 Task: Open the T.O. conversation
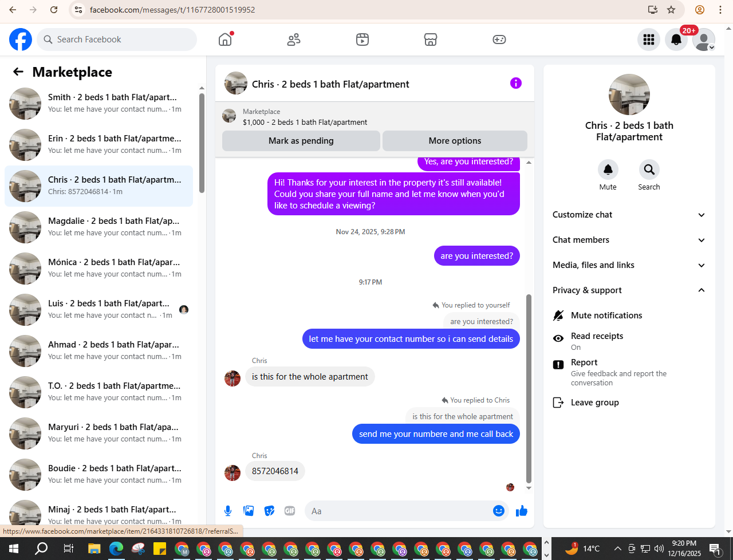click(98, 392)
